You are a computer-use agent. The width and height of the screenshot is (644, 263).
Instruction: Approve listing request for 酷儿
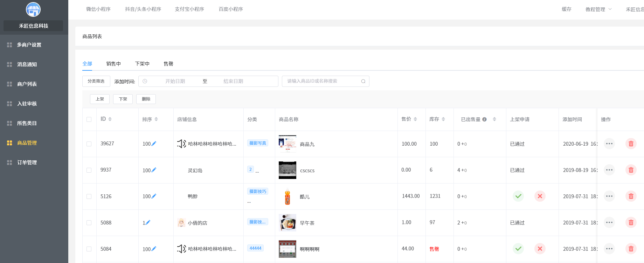coord(518,196)
